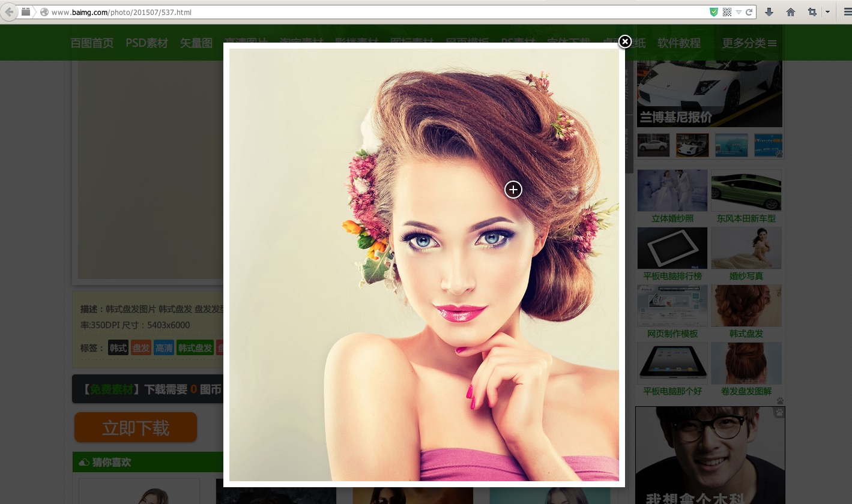The height and width of the screenshot is (504, 852).
Task: Open the 兰博基尼报价 car banner
Action: pyautogui.click(x=710, y=94)
